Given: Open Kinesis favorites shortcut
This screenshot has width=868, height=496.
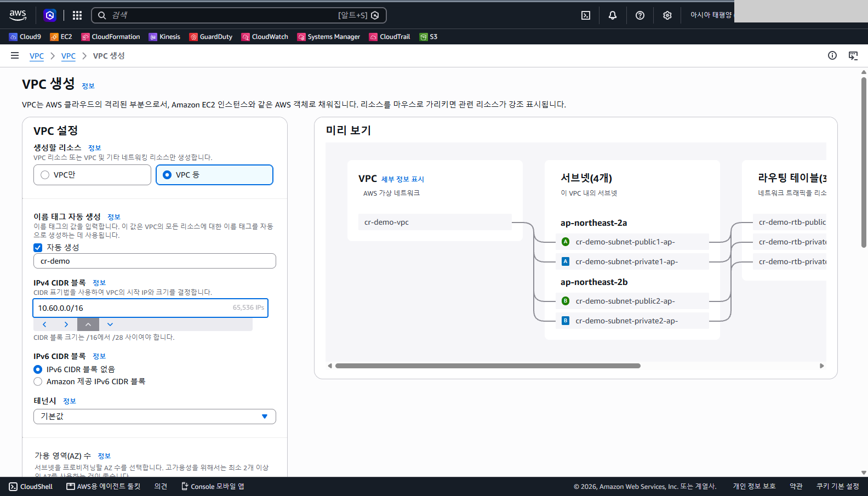Looking at the screenshot, I should point(164,37).
